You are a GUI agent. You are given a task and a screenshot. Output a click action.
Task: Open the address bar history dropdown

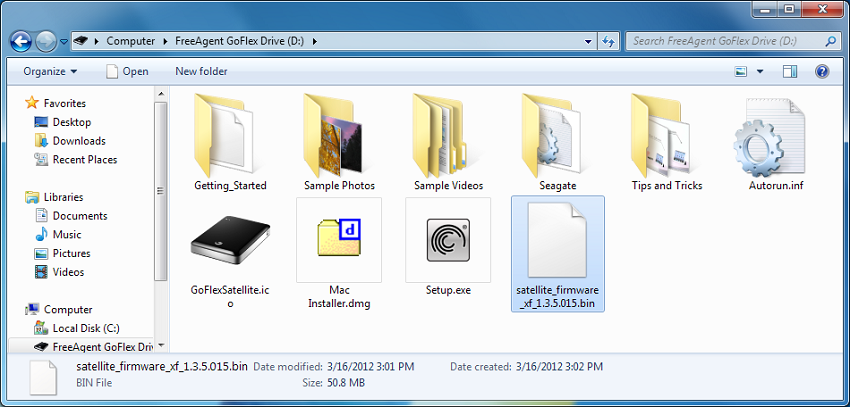coord(589,41)
